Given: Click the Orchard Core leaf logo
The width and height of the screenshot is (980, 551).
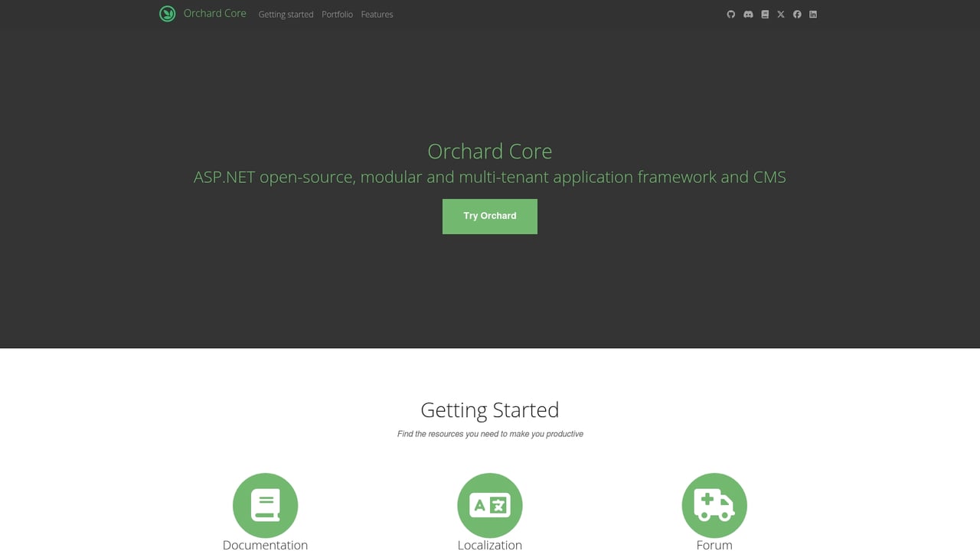Looking at the screenshot, I should point(167,14).
